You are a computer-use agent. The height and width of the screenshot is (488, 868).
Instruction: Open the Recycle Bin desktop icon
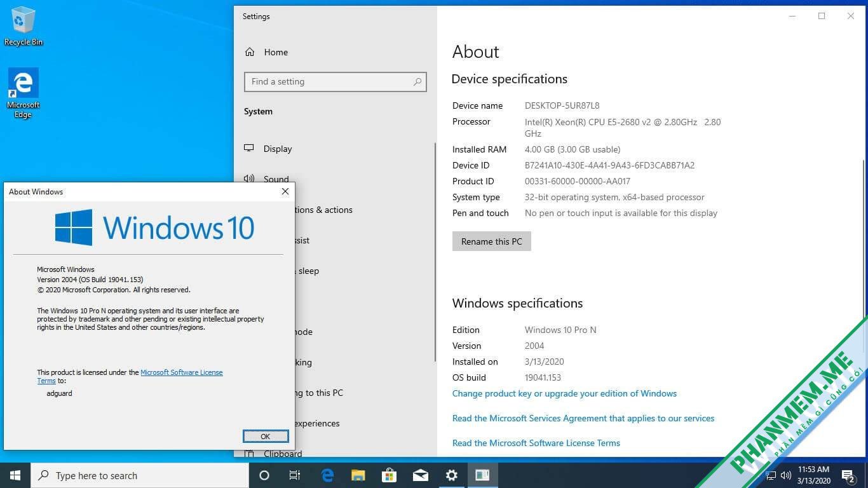pyautogui.click(x=24, y=26)
